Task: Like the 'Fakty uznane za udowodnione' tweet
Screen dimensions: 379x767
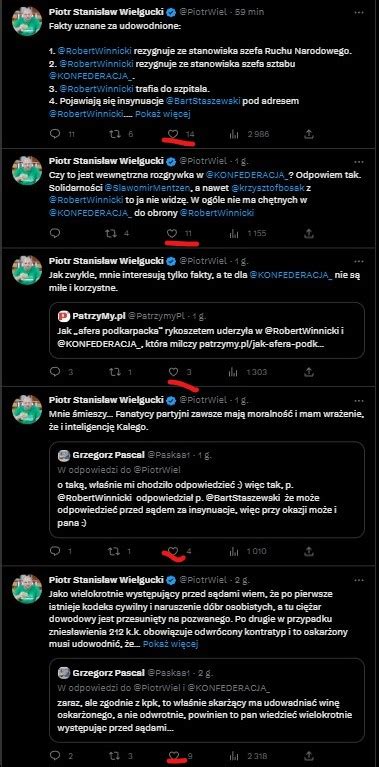Action: (x=172, y=134)
